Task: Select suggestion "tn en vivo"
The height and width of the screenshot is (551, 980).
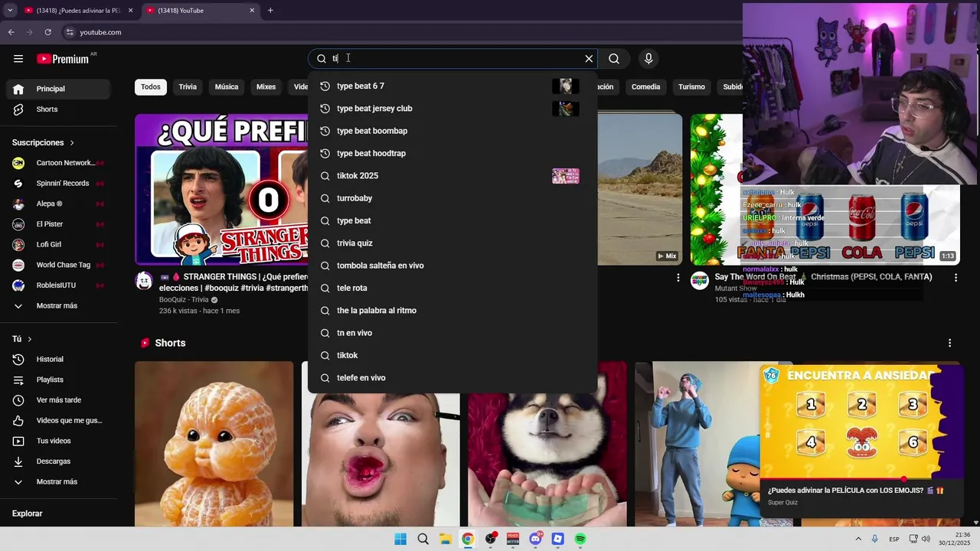Action: tap(452, 333)
